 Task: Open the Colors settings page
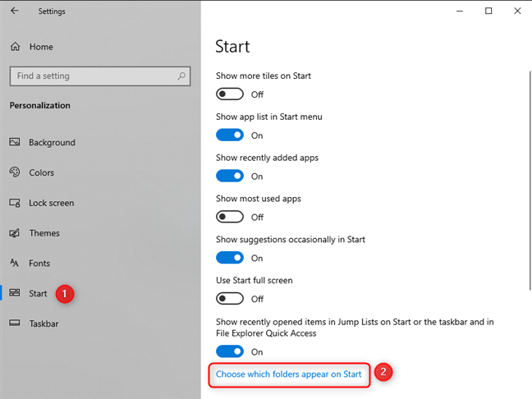click(x=41, y=172)
